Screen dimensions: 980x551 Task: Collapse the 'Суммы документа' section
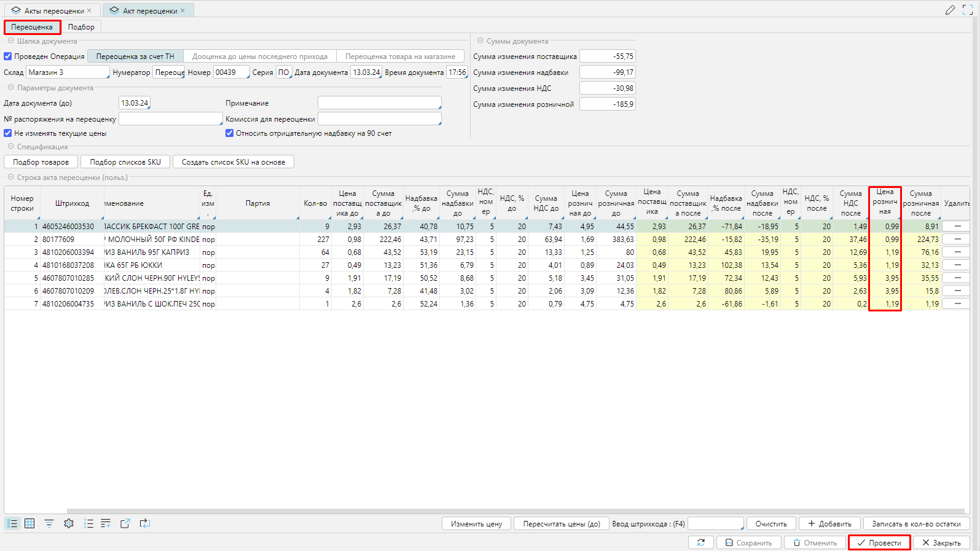click(480, 41)
